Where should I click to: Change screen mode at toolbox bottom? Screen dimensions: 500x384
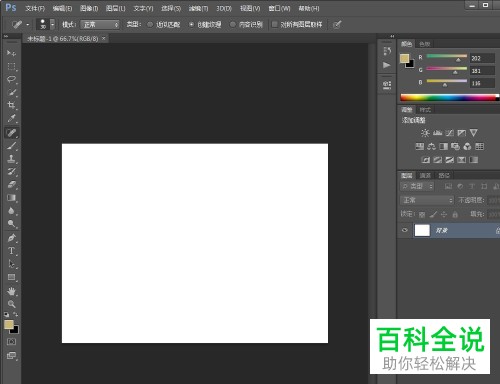[11, 356]
